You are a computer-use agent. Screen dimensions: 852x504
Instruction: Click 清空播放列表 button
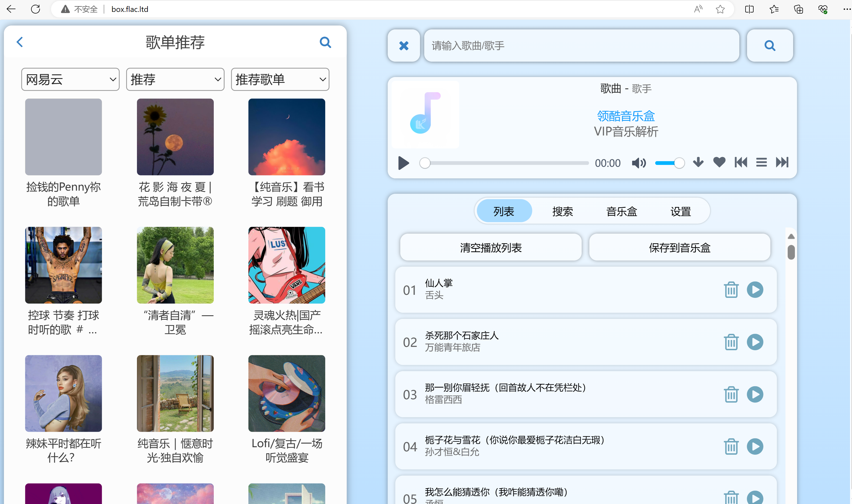click(490, 248)
